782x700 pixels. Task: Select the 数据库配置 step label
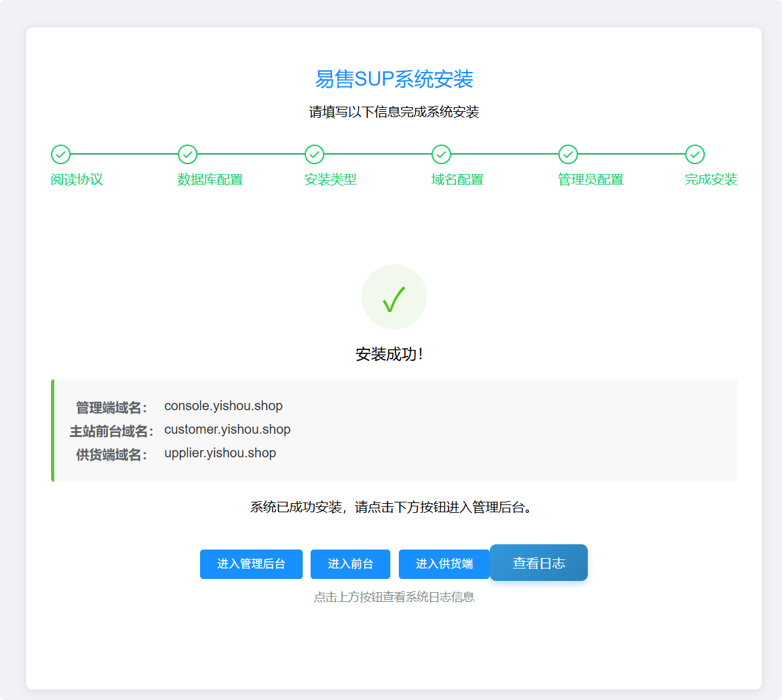click(x=211, y=179)
